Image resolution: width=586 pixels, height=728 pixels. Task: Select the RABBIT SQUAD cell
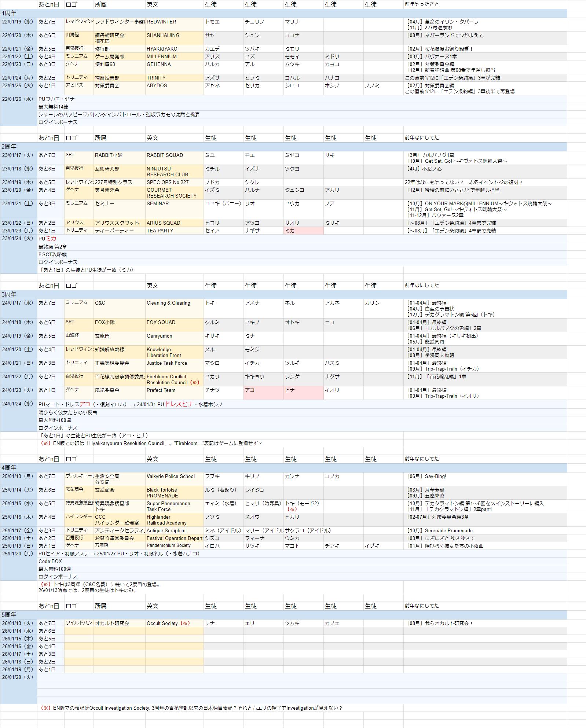tap(174, 158)
